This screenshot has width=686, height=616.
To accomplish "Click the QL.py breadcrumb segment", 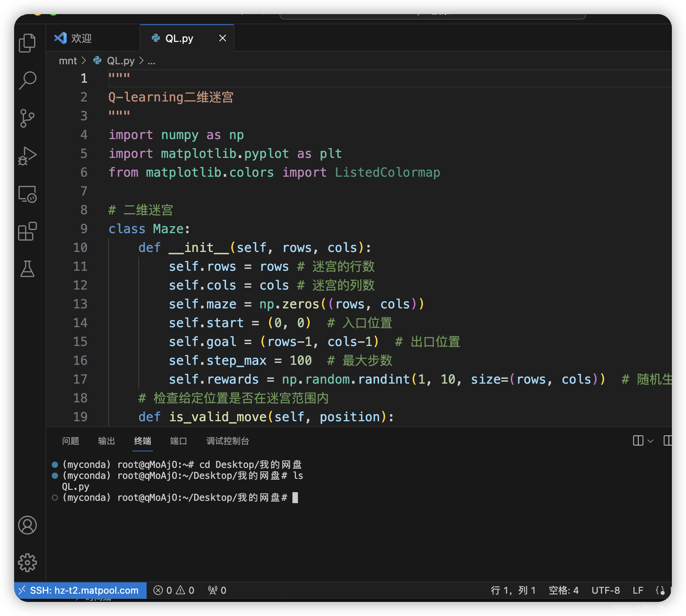I will (x=120, y=61).
